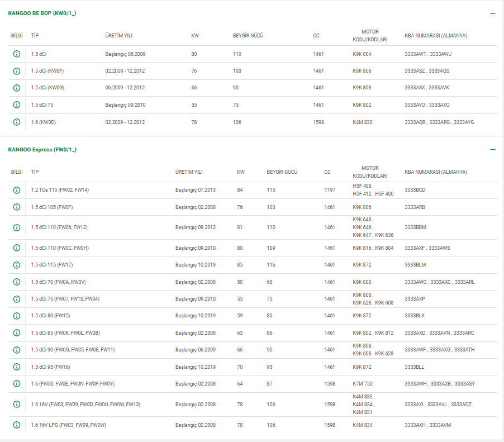Click info icon for 1.5 dCi 95 (FW16)
This screenshot has width=504, height=442.
pyautogui.click(x=17, y=367)
